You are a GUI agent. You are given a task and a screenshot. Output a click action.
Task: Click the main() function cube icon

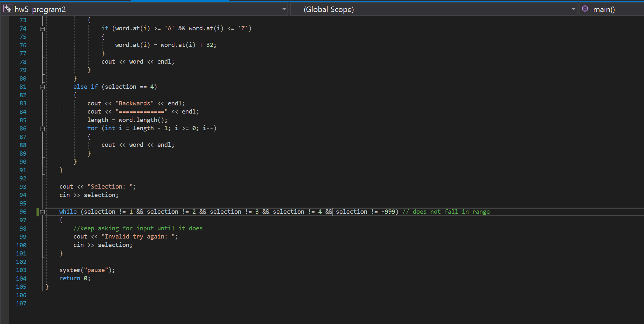pos(585,9)
